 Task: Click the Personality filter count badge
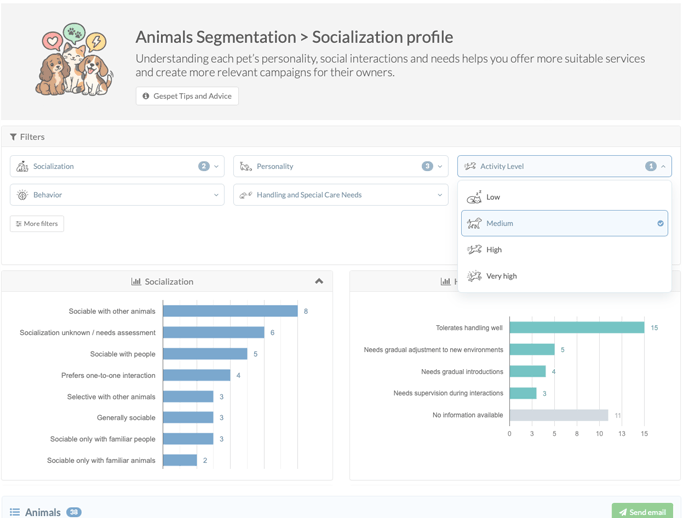pos(428,166)
